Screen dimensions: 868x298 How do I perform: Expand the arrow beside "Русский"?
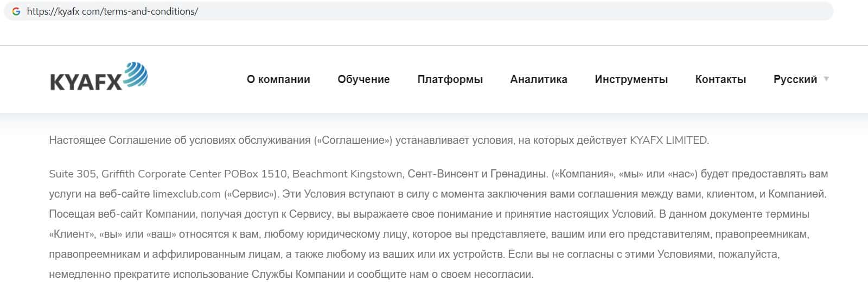pyautogui.click(x=826, y=79)
